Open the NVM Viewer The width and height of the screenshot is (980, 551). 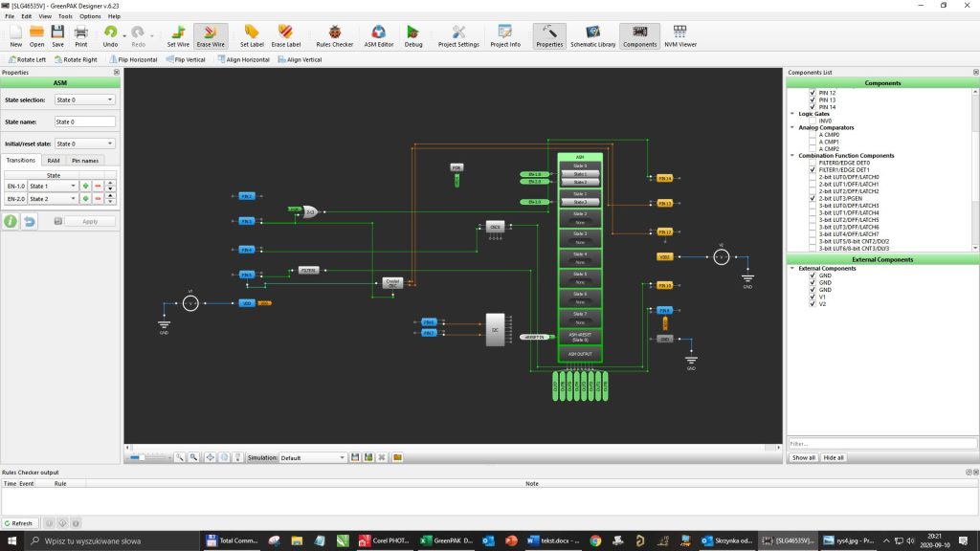coord(681,35)
